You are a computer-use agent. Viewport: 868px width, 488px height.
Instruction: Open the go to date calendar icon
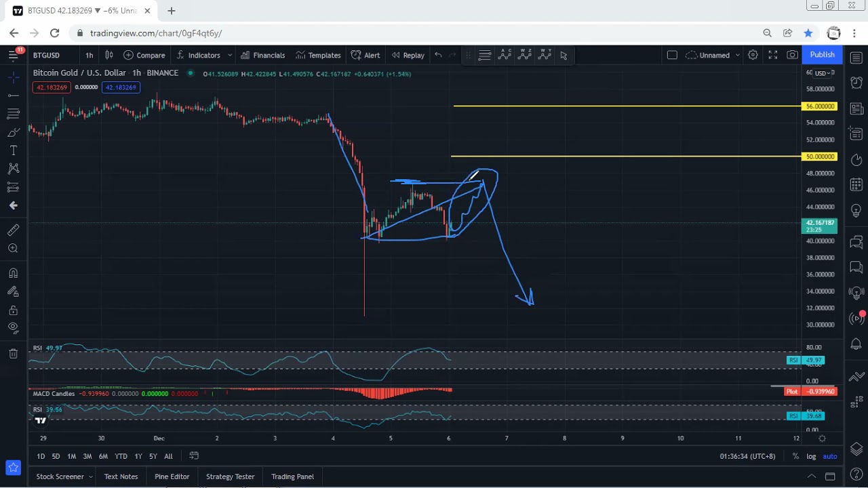[194, 456]
